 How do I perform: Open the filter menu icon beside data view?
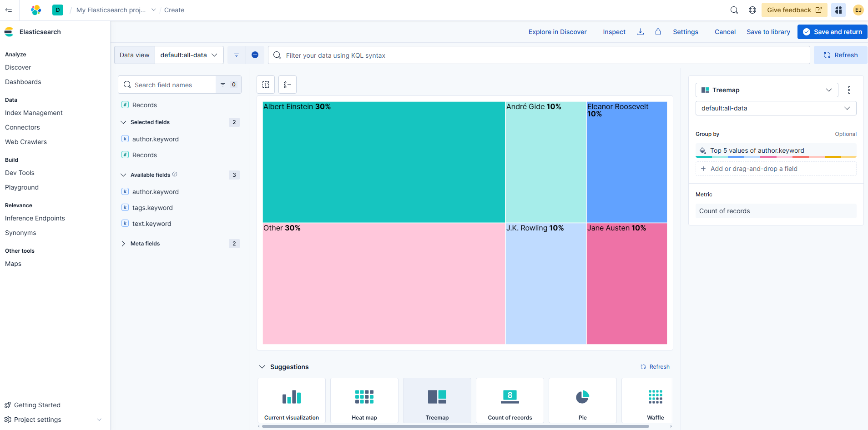click(x=237, y=55)
